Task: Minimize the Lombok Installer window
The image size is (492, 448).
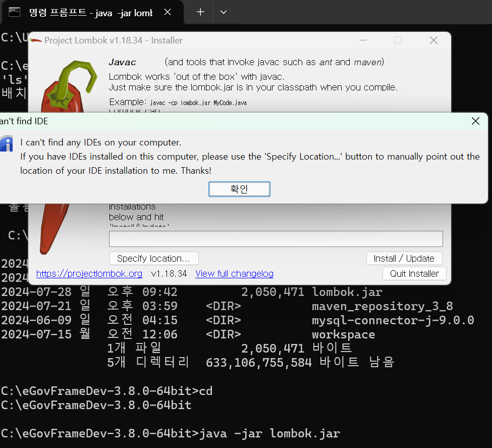Action: (x=363, y=40)
